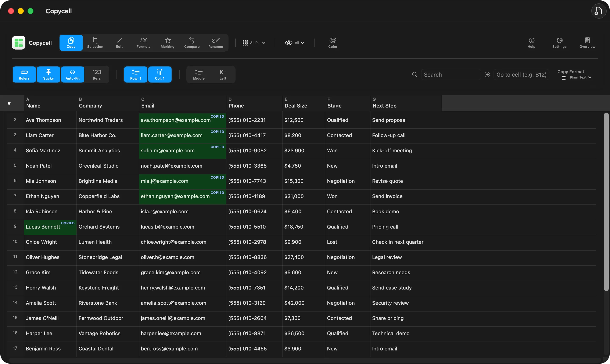Select the Copy mode tab
Viewport: 610px width, 364px height.
coord(71,43)
